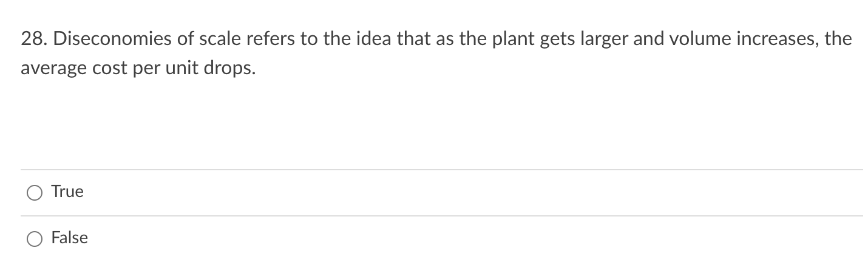868x270 pixels.
Task: Click the empty area right of "True" row
Action: [473, 193]
